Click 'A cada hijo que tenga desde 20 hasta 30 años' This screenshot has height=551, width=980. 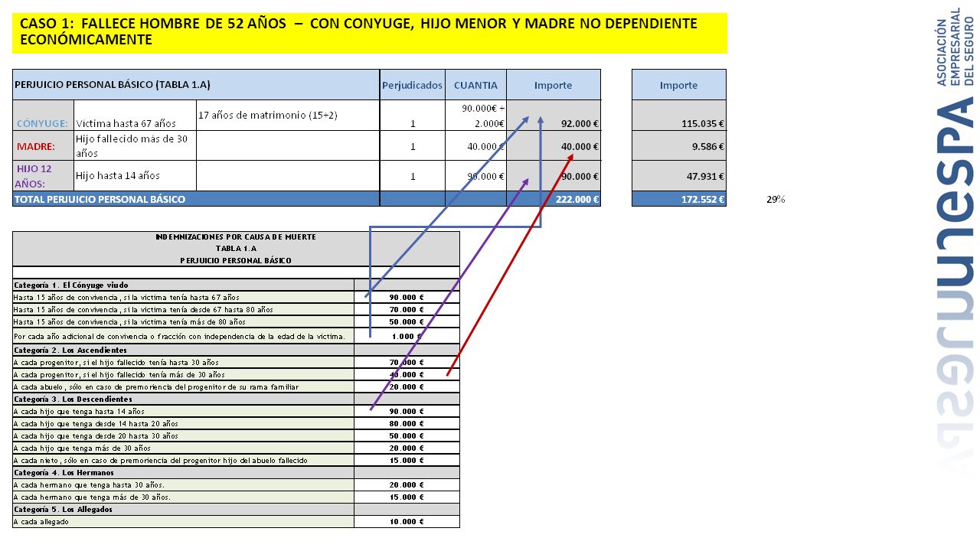[236, 435]
